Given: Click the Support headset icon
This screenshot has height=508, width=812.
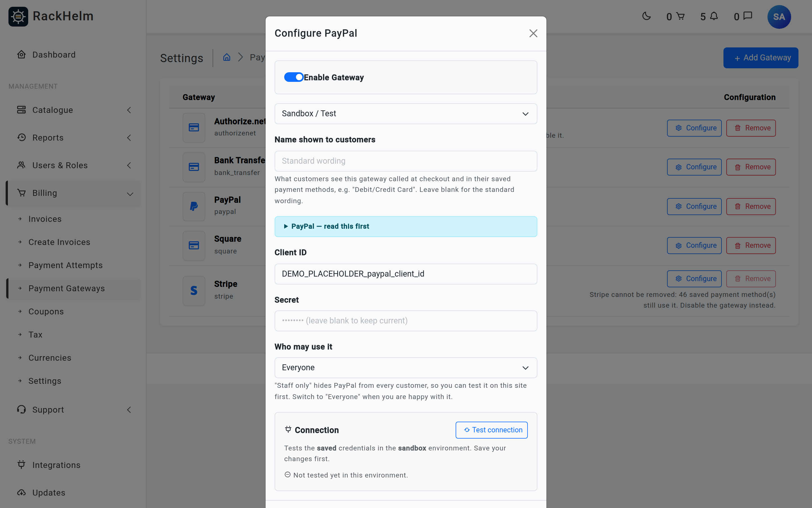Looking at the screenshot, I should point(21,410).
